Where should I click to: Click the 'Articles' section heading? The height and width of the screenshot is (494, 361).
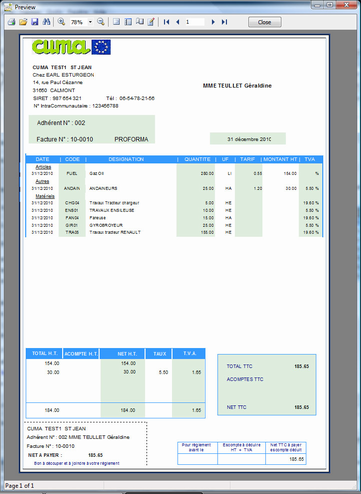pyautogui.click(x=43, y=167)
